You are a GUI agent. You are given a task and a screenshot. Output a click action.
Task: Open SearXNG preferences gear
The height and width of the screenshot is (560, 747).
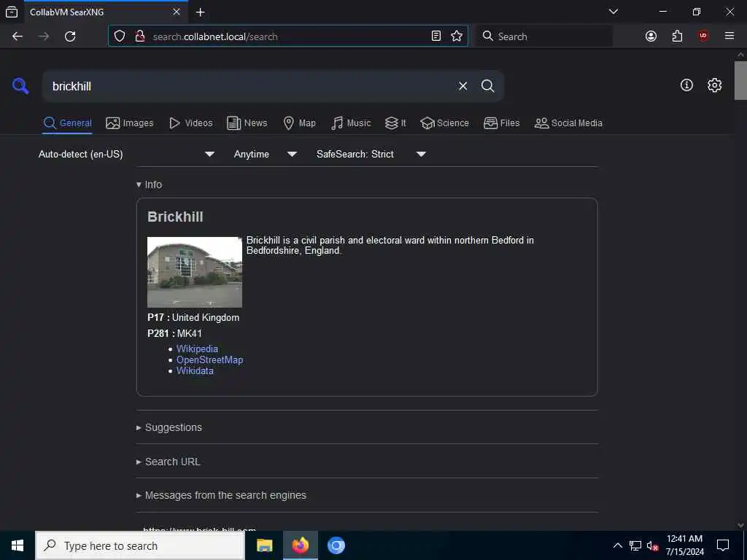pos(714,85)
